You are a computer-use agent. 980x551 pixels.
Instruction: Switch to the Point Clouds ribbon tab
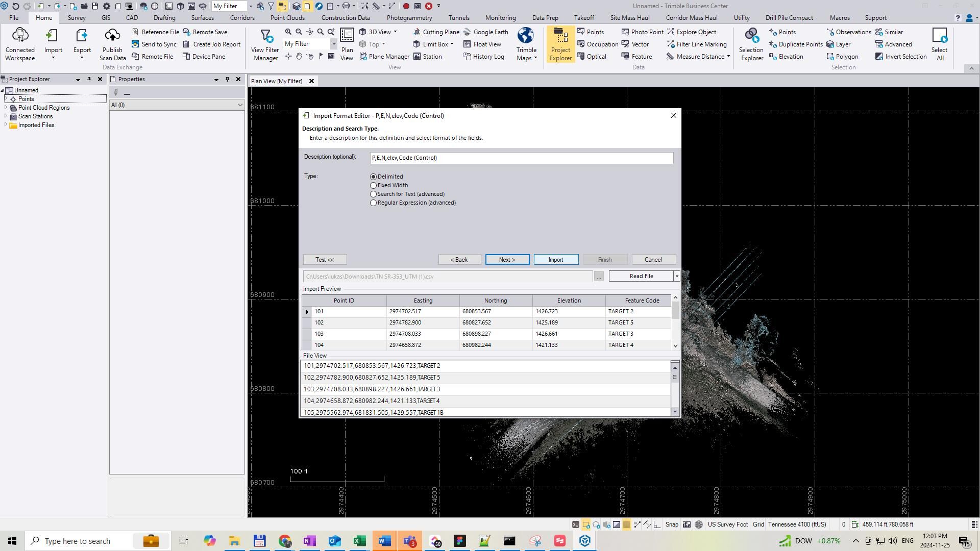coord(287,18)
